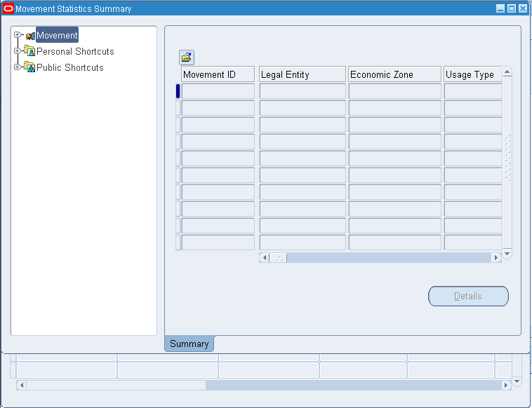This screenshot has width=532, height=408.
Task: Click the Legal Entity column header
Action: click(302, 74)
